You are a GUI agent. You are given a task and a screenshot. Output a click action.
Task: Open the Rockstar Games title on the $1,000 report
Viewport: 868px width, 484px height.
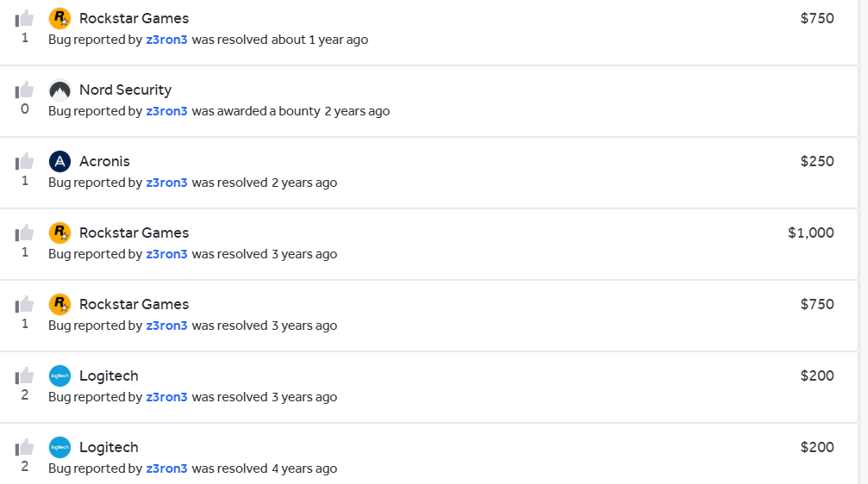point(134,233)
